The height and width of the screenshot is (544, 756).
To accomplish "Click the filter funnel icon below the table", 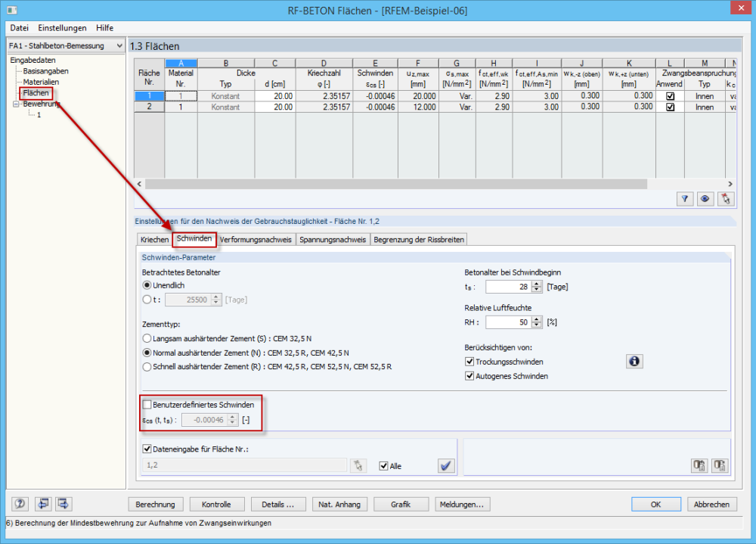I will (685, 198).
